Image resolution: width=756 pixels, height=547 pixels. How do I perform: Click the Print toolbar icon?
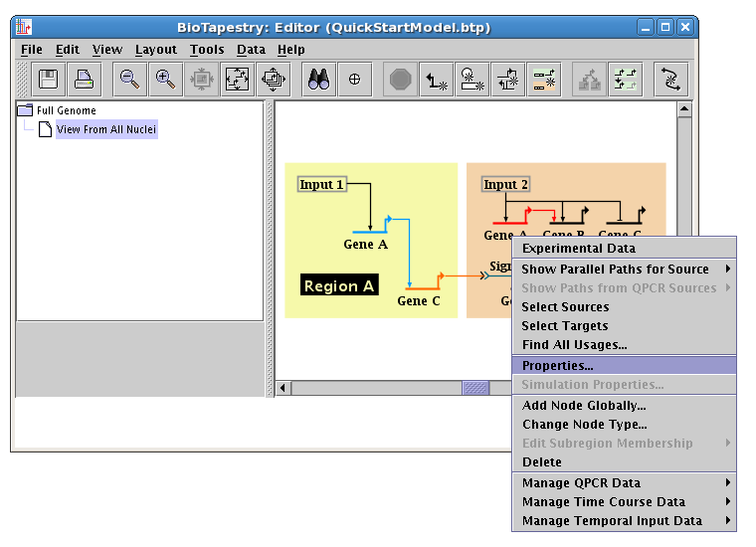[x=85, y=80]
